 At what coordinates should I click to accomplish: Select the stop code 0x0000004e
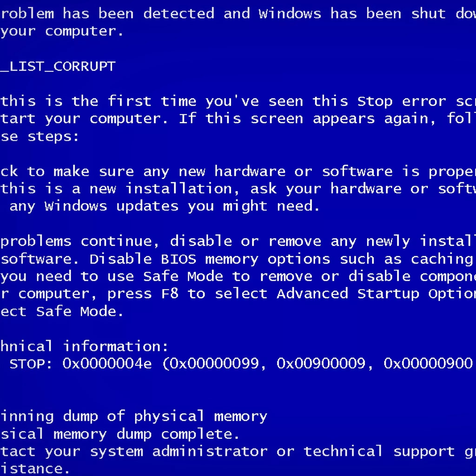[107, 364]
